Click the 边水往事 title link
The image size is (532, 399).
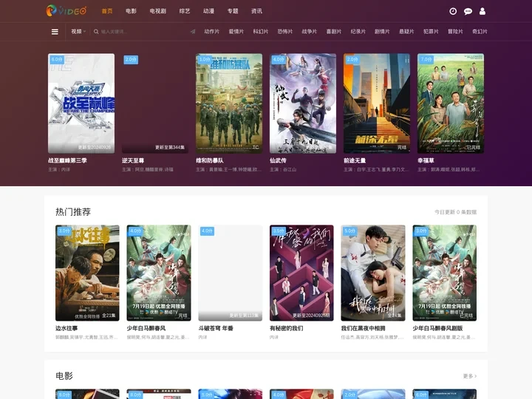[x=66, y=328]
